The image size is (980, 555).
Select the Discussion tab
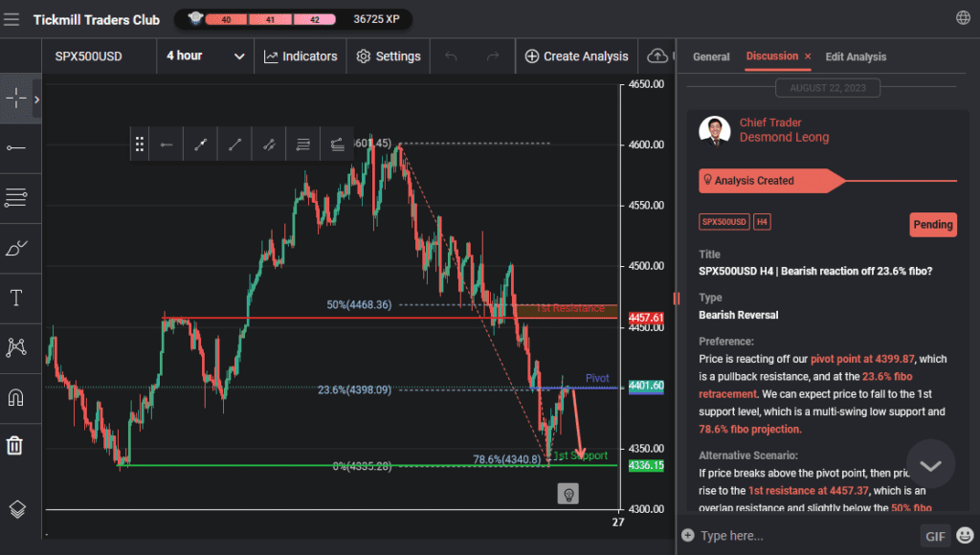tap(772, 56)
